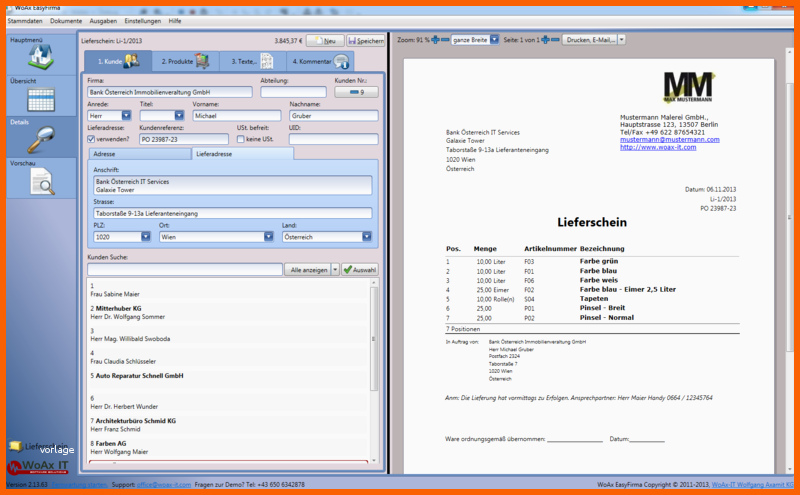The image size is (800, 495).
Task: Switch to 3. Texte tab
Action: (x=253, y=61)
